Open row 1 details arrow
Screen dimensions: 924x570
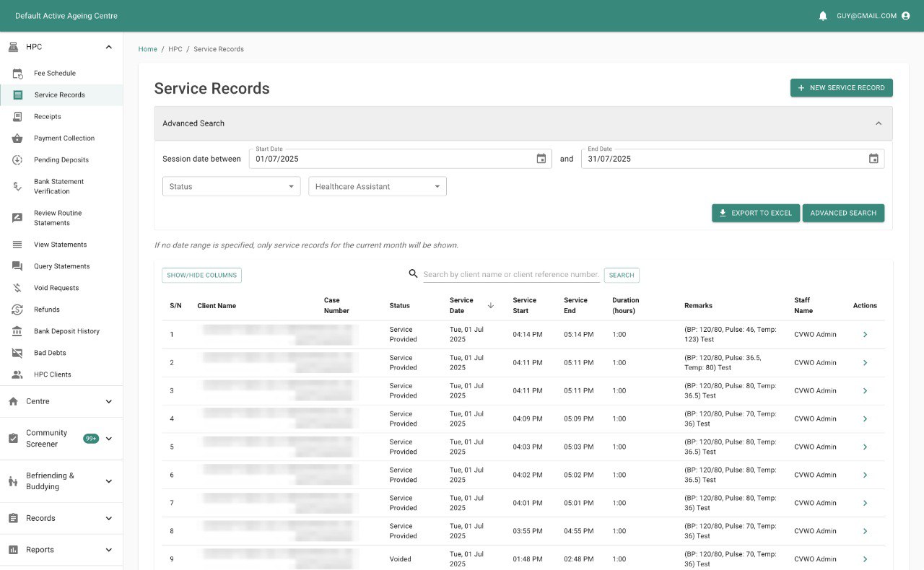(865, 335)
